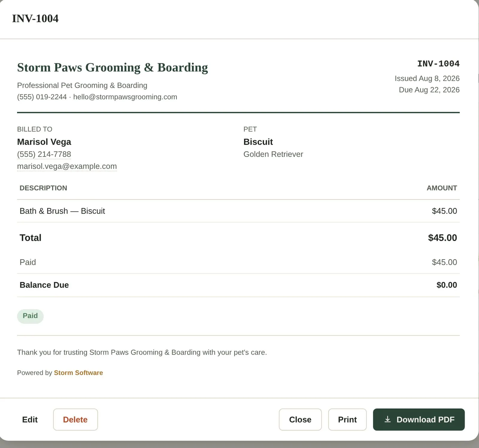Click the BILLED TO label
The image size is (479, 448).
(x=35, y=129)
